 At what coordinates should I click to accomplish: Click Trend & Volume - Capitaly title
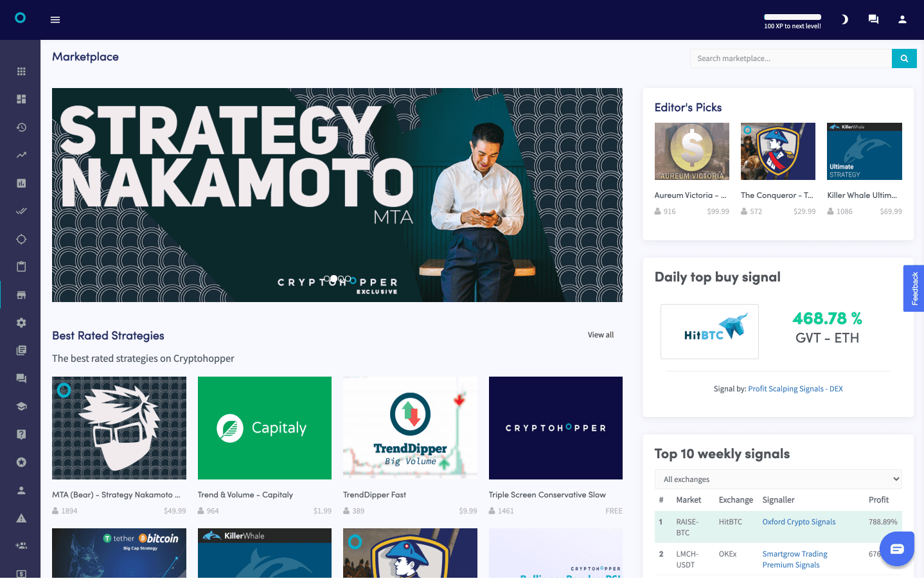click(x=245, y=495)
